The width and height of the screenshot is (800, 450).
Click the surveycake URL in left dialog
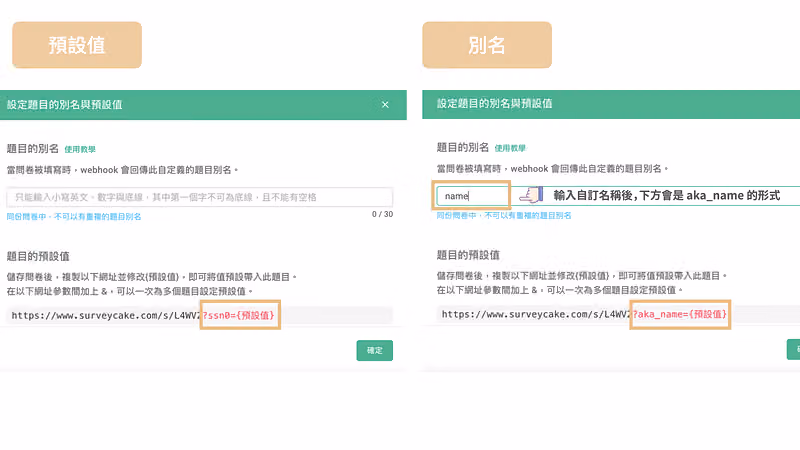coord(106,315)
